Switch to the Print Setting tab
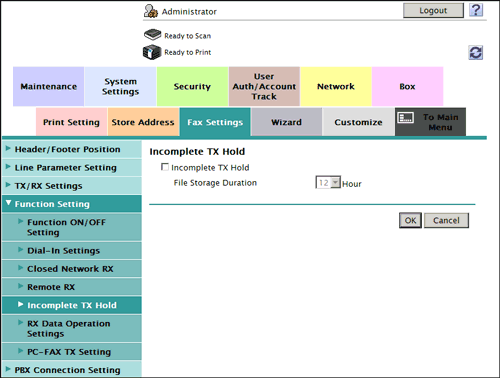The height and width of the screenshot is (378, 500). coord(71,122)
